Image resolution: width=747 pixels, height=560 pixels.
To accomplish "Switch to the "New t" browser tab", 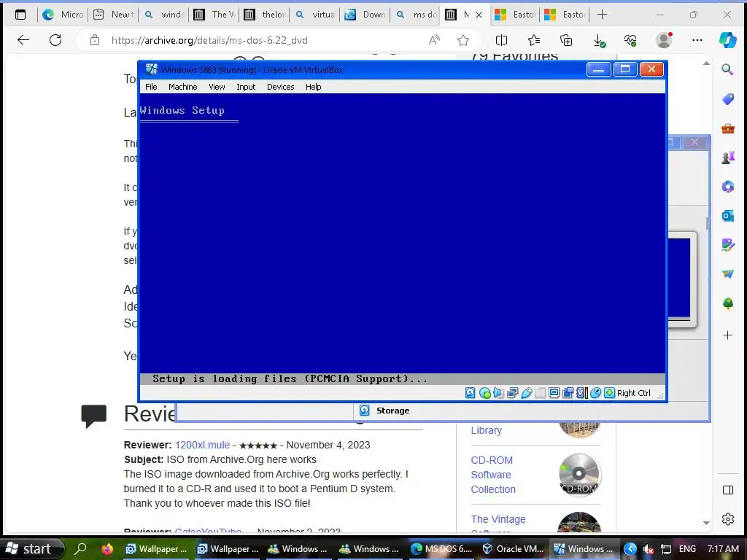I will pos(113,15).
